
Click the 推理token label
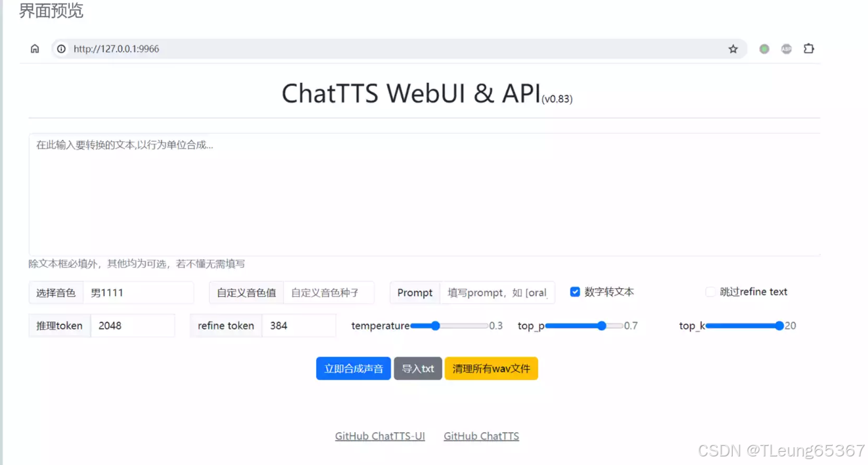pos(60,326)
